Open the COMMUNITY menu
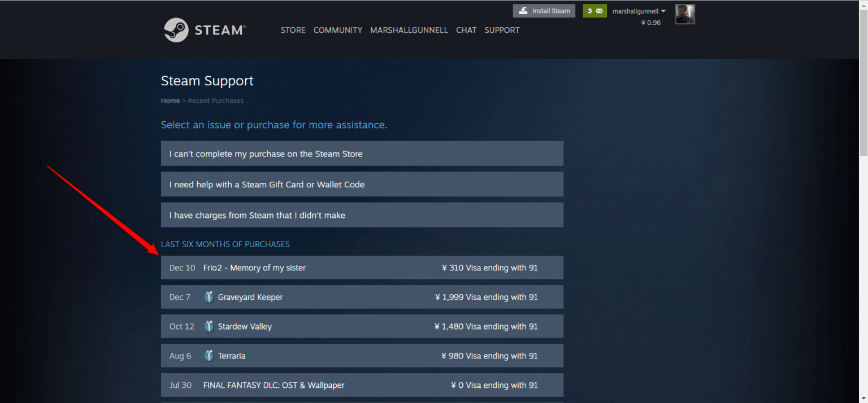Screen dimensions: 868x403 coord(338,30)
